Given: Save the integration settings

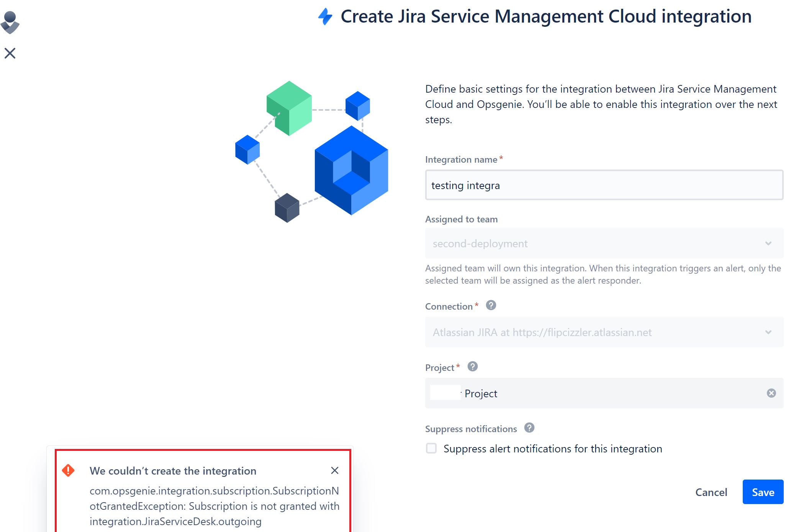Looking at the screenshot, I should (x=763, y=492).
